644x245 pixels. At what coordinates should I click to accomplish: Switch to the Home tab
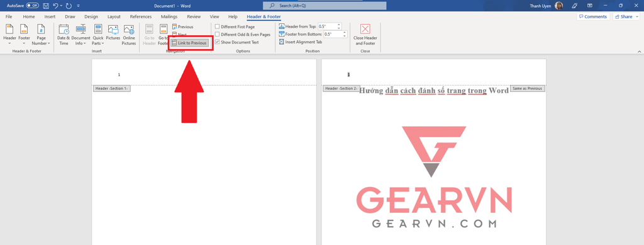29,17
